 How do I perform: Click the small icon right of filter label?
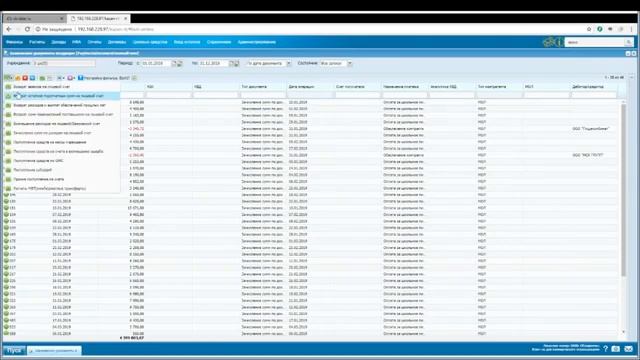pos(134,78)
